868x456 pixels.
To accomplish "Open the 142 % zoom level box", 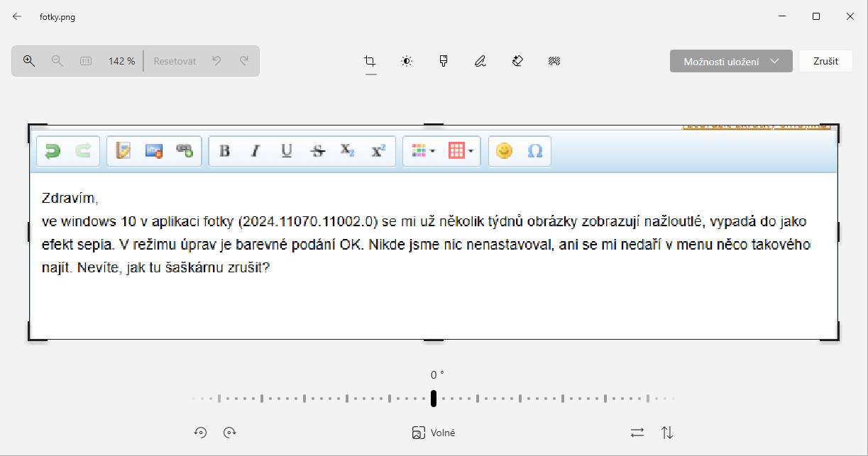I will (121, 61).
